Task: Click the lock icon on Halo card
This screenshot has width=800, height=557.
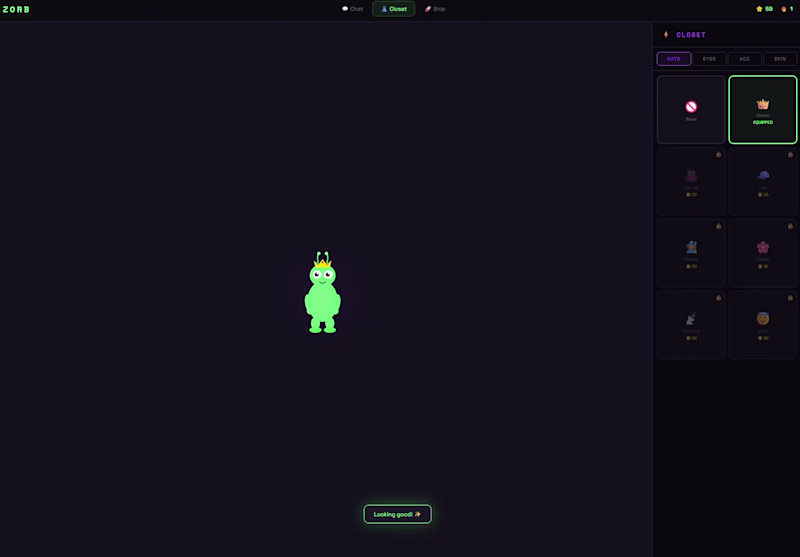Action: click(x=790, y=298)
